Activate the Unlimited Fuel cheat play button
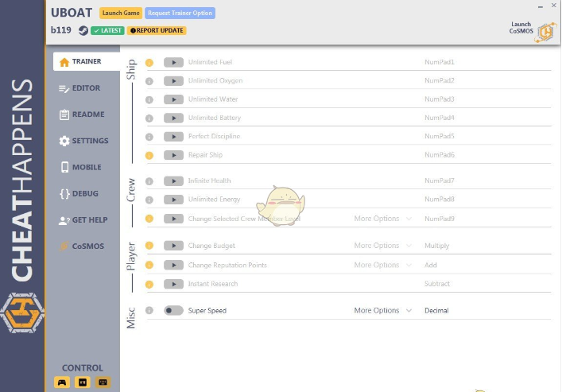The width and height of the screenshot is (562, 392). coord(173,62)
